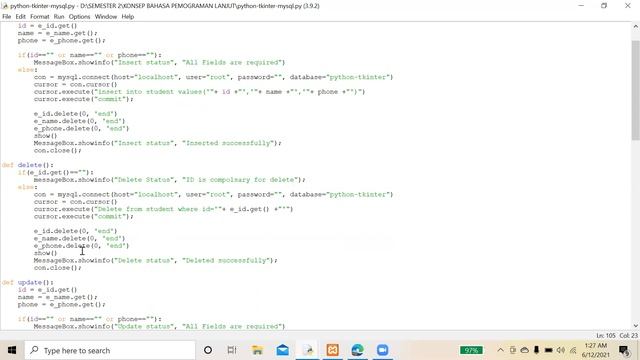
Task: Open the Mail app on the taskbar
Action: coord(282,350)
